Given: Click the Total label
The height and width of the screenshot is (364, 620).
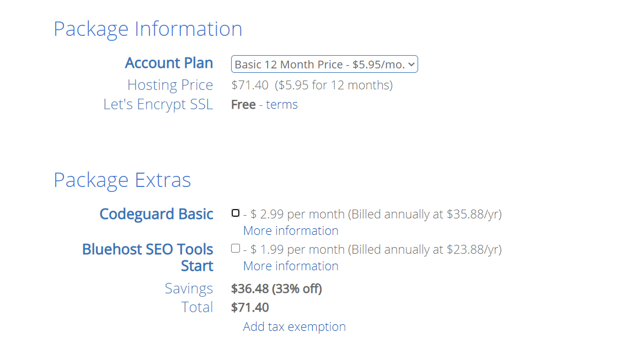Looking at the screenshot, I should 197,307.
